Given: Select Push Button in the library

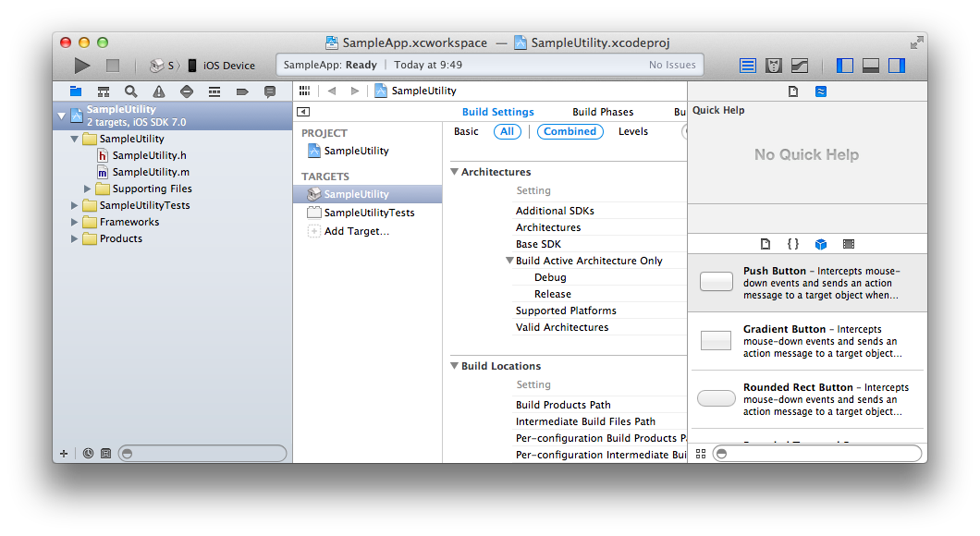Looking at the screenshot, I should (x=807, y=283).
